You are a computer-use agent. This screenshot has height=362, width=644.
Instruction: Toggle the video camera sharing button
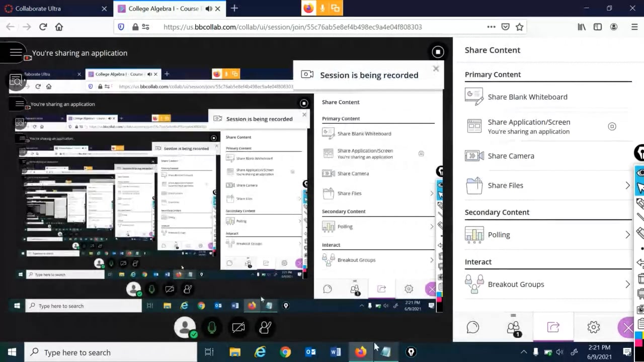tap(238, 327)
